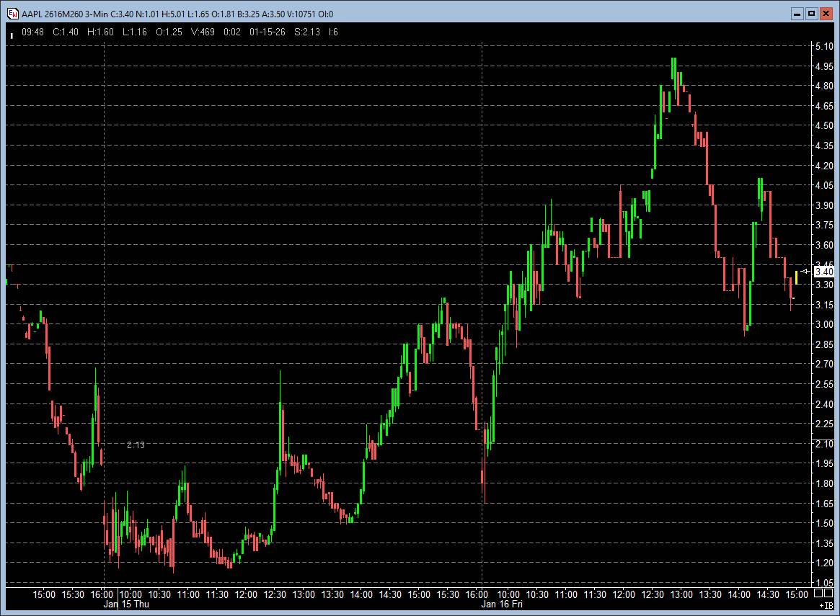Click the 2.13 study value label
Screen dimensions: 840x616
136,445
